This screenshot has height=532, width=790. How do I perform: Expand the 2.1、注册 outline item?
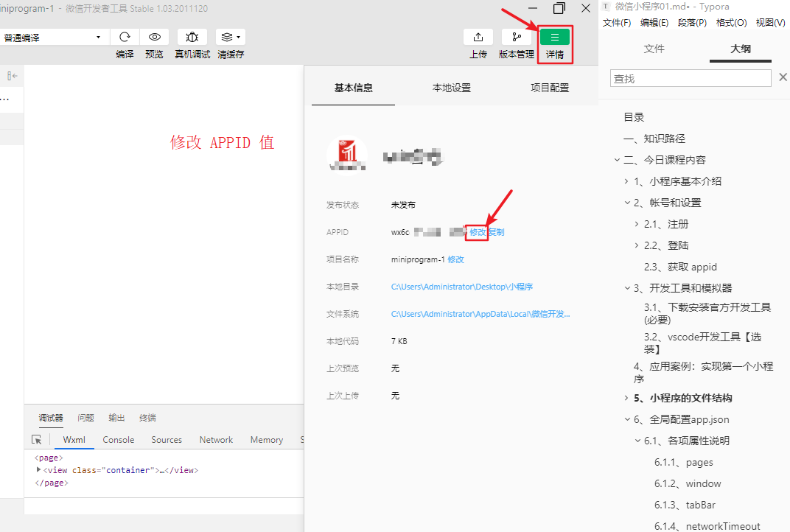637,224
